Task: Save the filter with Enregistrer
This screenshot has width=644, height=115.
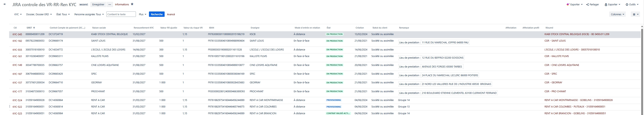Action: pyautogui.click(x=98, y=5)
